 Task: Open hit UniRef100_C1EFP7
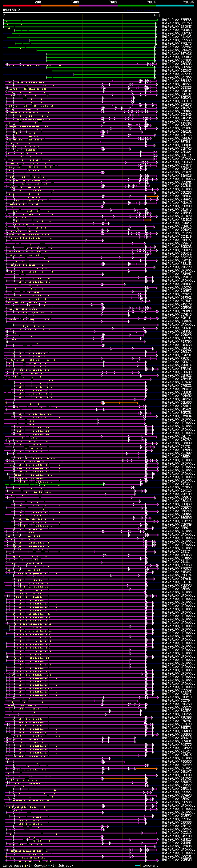(177, 240)
